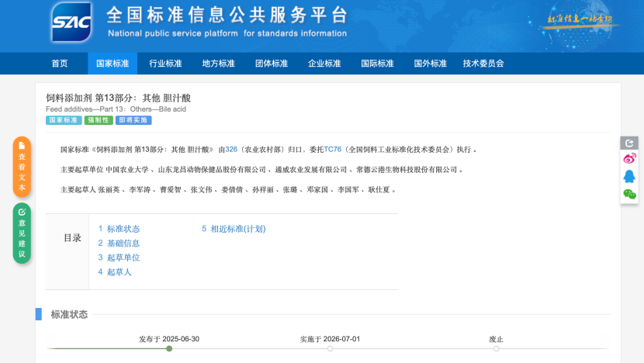The height and width of the screenshot is (363, 644).
Task: Click the share arrow icon on right sidebar
Action: [x=629, y=143]
